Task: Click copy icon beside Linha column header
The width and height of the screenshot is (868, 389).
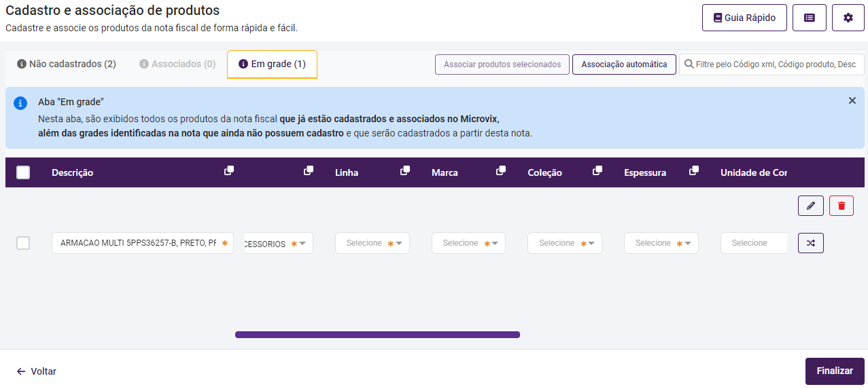Action: pyautogui.click(x=405, y=171)
